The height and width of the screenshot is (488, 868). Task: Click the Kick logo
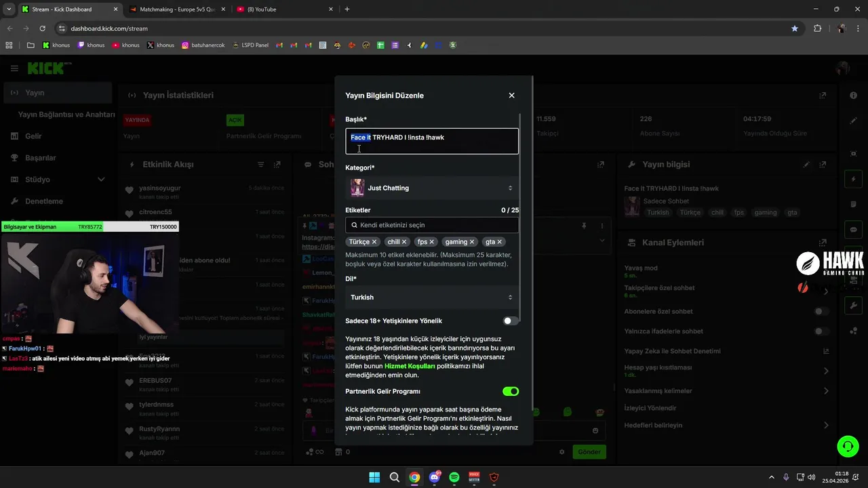click(49, 68)
